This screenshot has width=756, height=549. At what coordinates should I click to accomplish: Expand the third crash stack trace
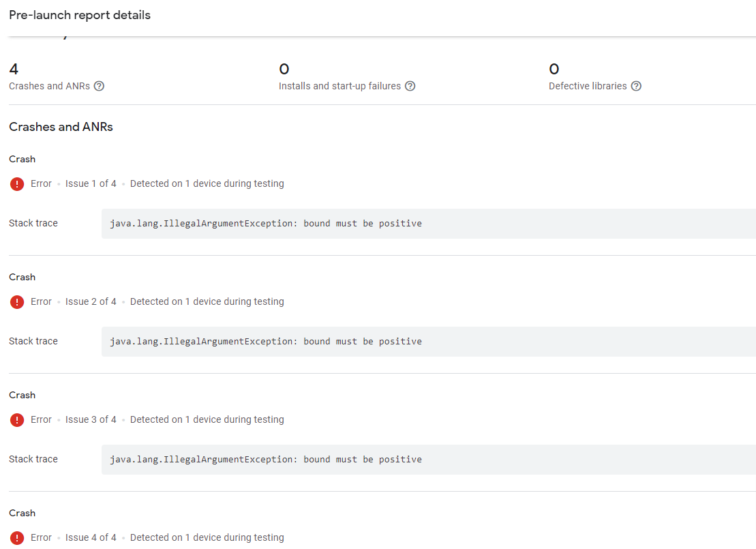pos(428,460)
